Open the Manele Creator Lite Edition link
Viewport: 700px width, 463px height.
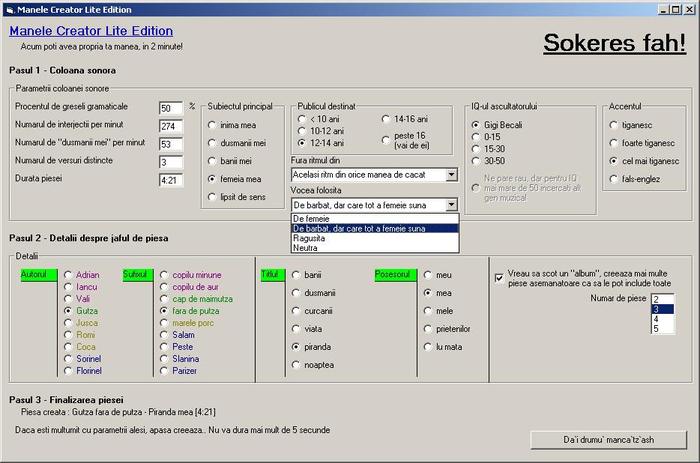pyautogui.click(x=91, y=31)
